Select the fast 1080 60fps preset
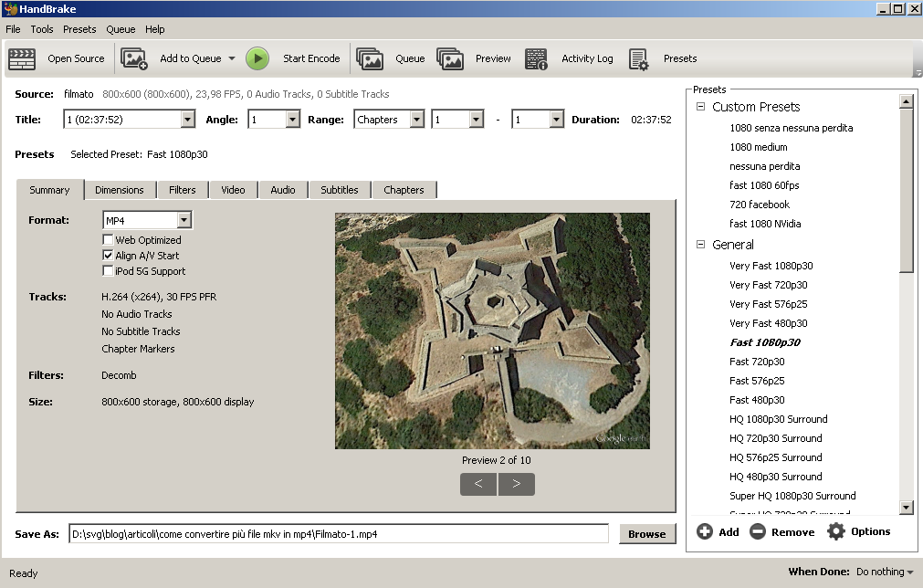This screenshot has height=588, width=923. click(x=764, y=185)
